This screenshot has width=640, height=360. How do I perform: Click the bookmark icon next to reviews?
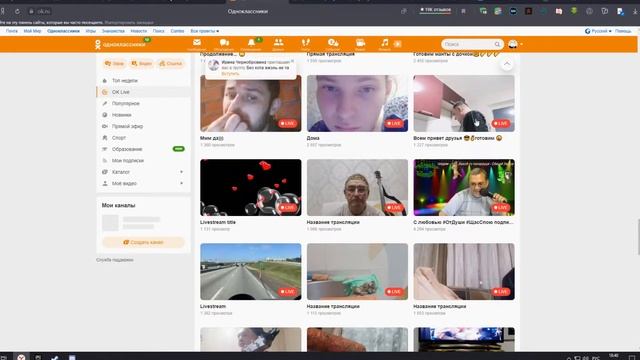[x=463, y=11]
